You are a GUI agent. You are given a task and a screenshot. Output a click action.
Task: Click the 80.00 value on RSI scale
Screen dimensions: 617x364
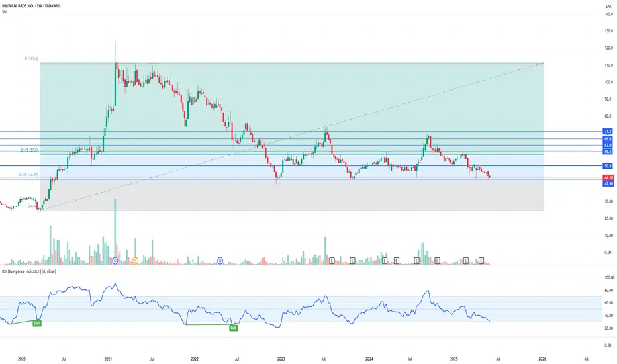click(x=608, y=291)
